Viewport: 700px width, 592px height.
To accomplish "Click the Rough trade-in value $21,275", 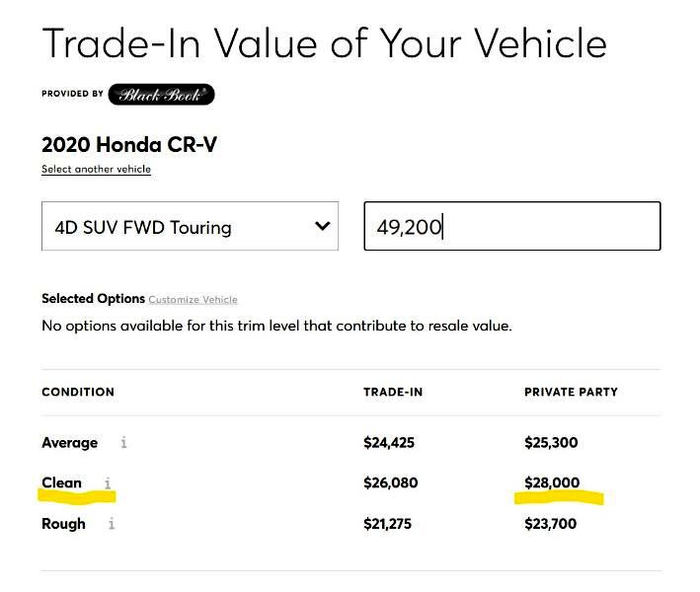I will click(389, 524).
